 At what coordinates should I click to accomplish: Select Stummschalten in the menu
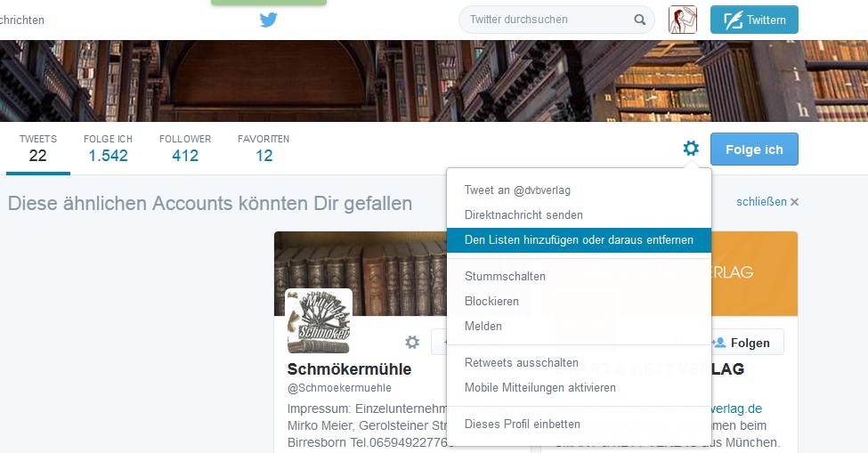coord(579,277)
